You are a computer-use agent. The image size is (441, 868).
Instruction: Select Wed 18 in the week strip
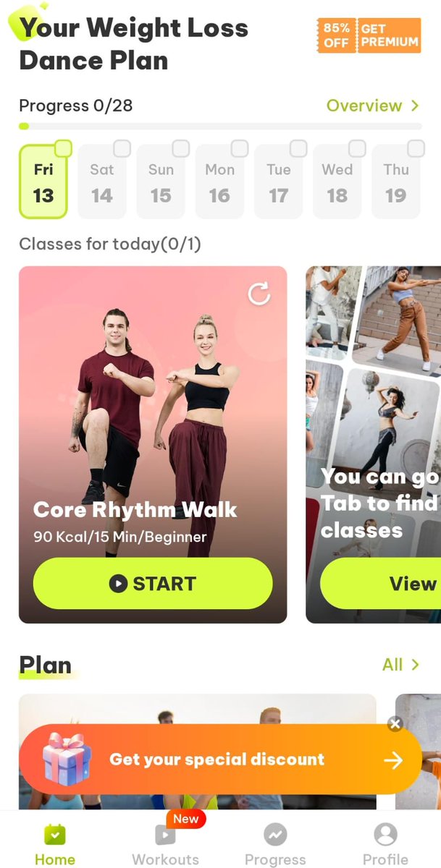[x=337, y=182]
